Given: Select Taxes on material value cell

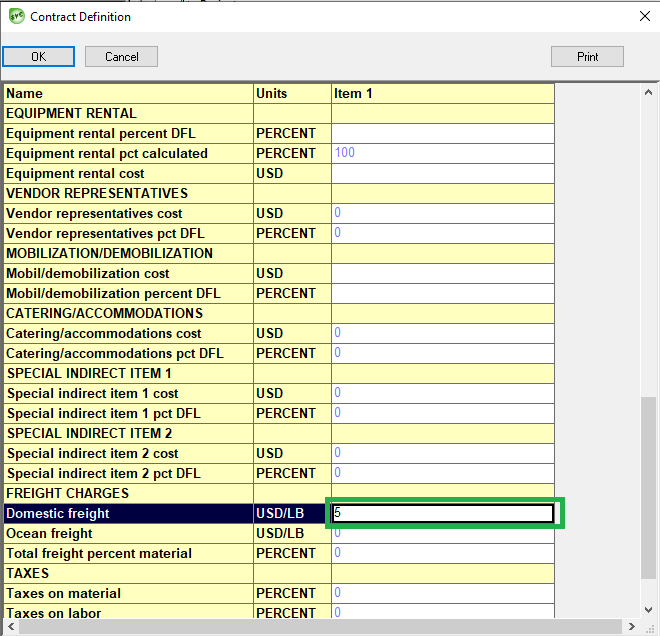Looking at the screenshot, I should pyautogui.click(x=443, y=593).
